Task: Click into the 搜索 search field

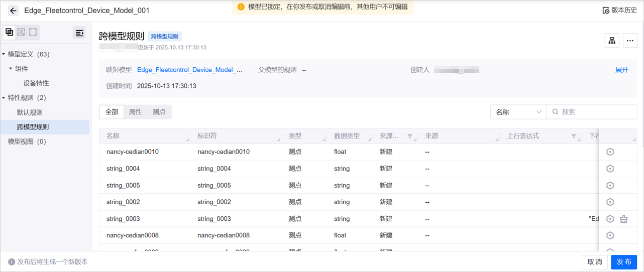Action: [x=596, y=112]
